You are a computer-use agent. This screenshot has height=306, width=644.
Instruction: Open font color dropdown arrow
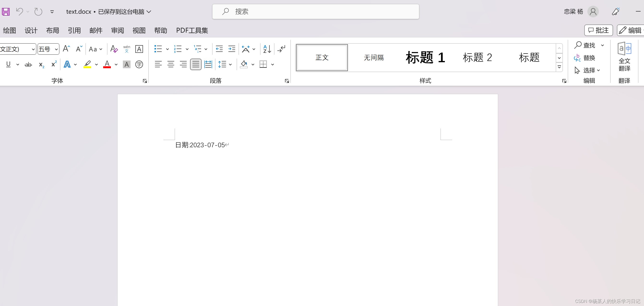pos(116,65)
